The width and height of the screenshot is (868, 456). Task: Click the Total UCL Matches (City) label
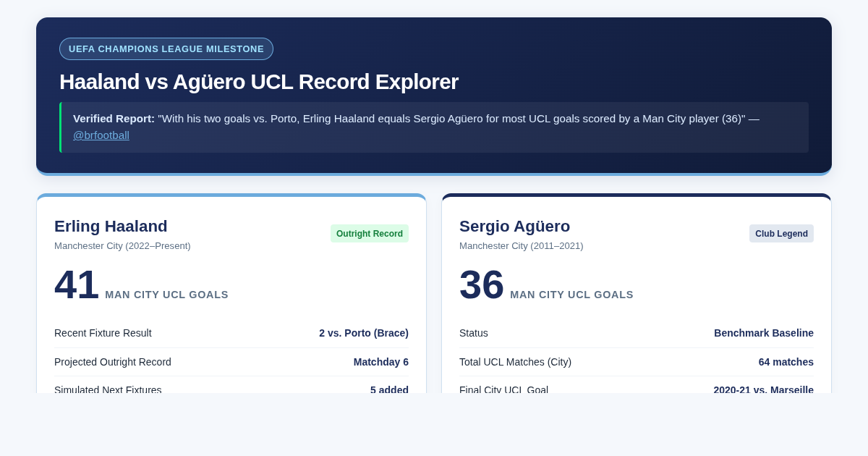[x=515, y=362]
